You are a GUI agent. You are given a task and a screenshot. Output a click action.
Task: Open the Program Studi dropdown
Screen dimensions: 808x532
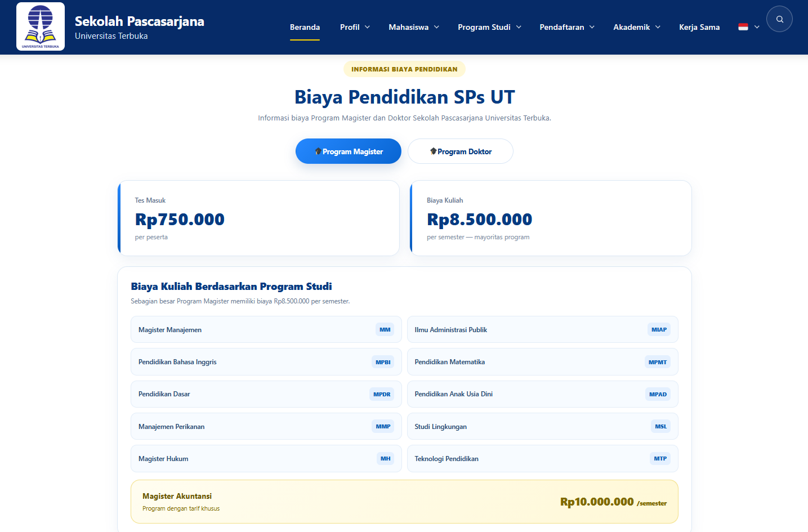490,27
